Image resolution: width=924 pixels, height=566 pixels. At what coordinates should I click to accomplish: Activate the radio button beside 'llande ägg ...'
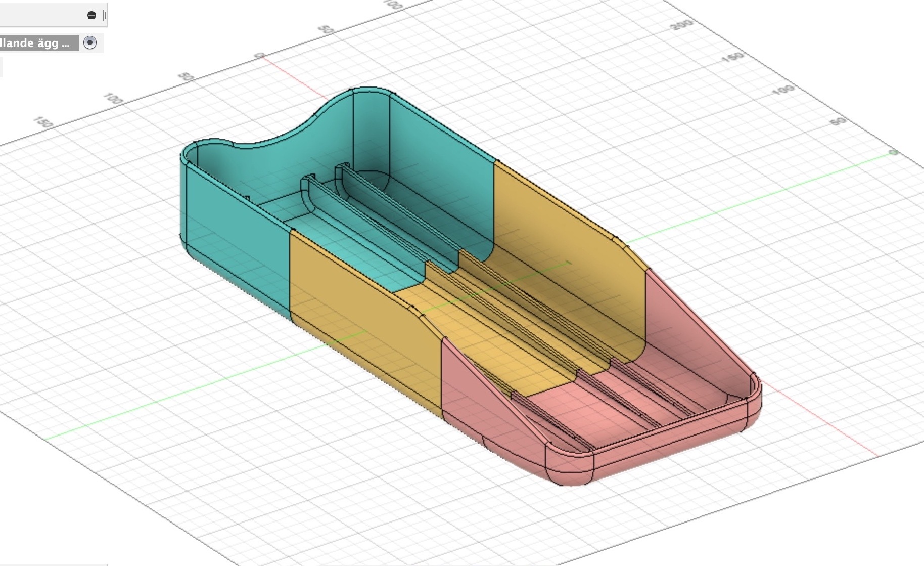click(x=90, y=43)
